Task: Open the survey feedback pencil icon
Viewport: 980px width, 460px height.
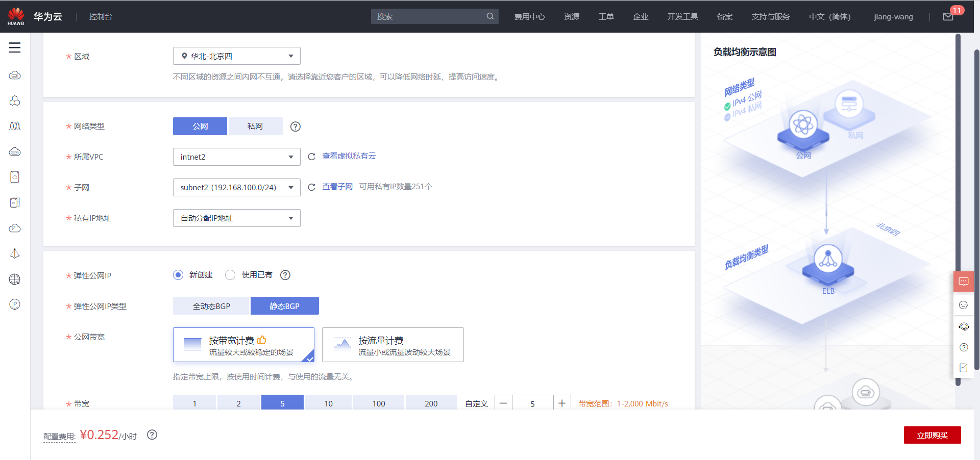Action: click(x=964, y=368)
